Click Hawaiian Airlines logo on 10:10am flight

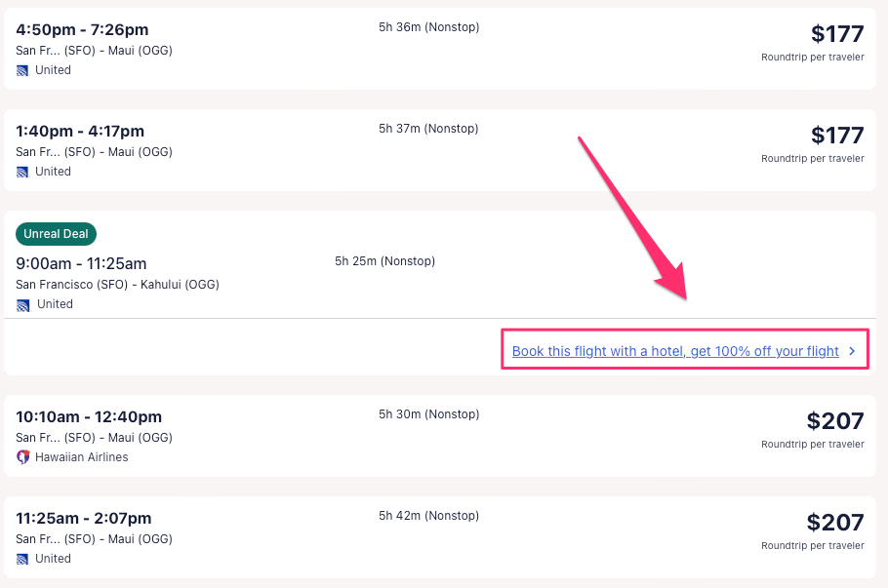pyautogui.click(x=22, y=457)
